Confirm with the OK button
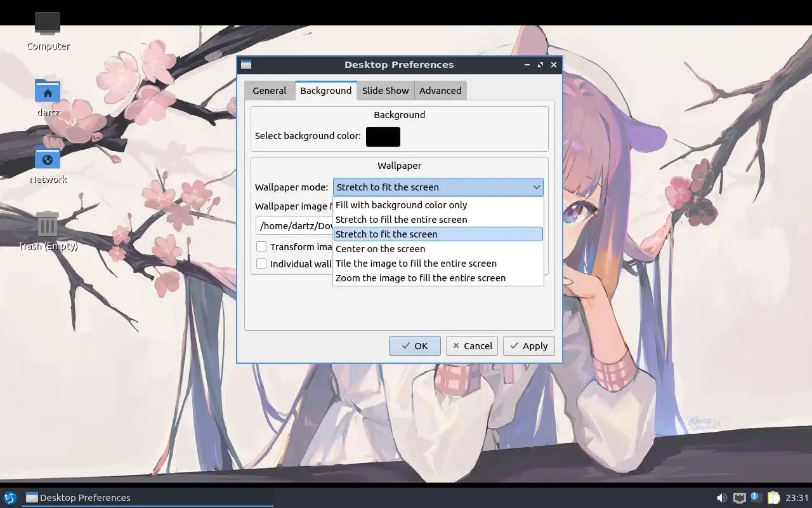Screen dimensions: 812x508 coord(415,346)
